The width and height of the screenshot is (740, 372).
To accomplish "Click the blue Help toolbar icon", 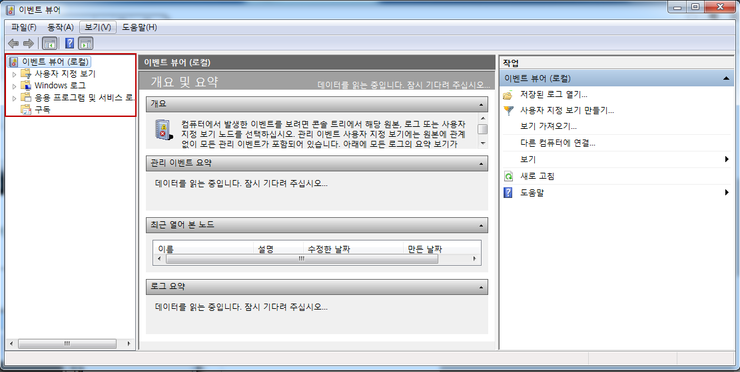I will coord(70,44).
